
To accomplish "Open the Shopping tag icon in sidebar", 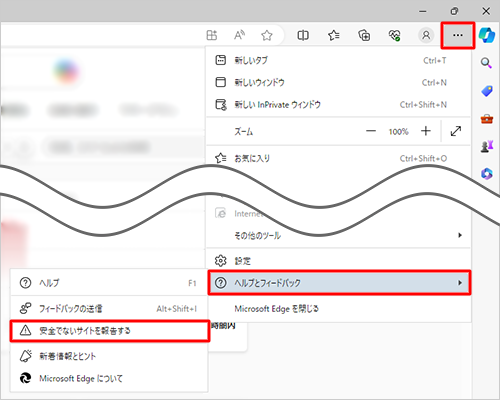I will coord(487,91).
